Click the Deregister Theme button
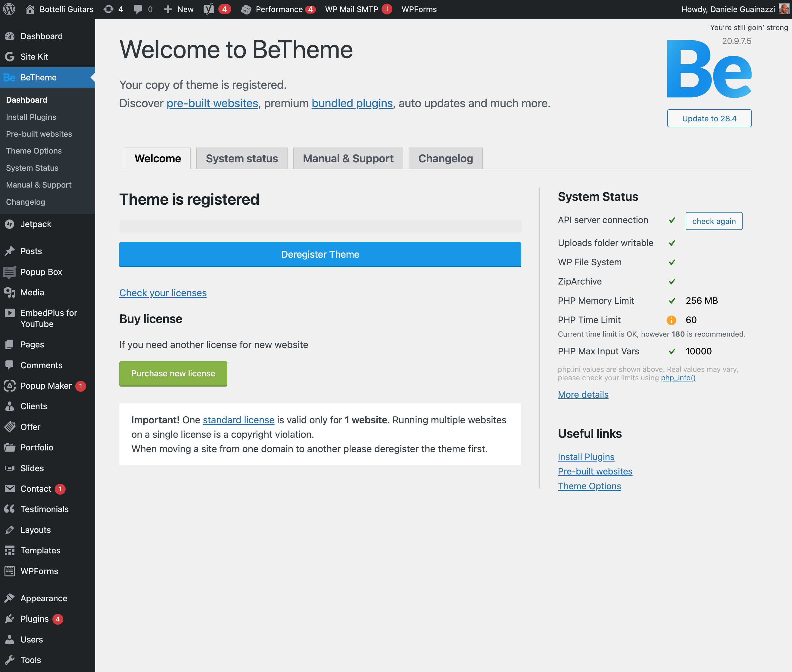 (x=320, y=254)
